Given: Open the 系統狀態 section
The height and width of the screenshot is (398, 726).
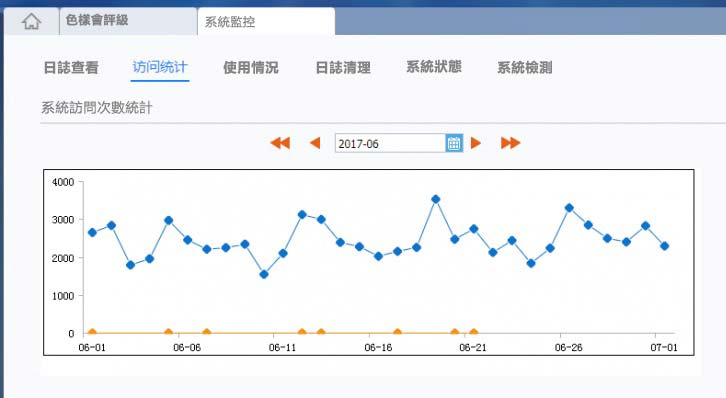Looking at the screenshot, I should pyautogui.click(x=434, y=67).
